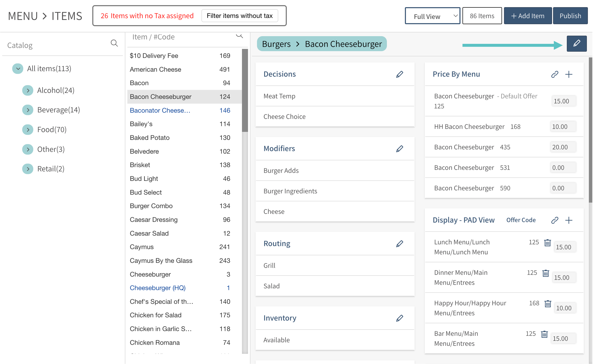Edit the Modifiers section
The width and height of the screenshot is (593, 364).
click(399, 149)
